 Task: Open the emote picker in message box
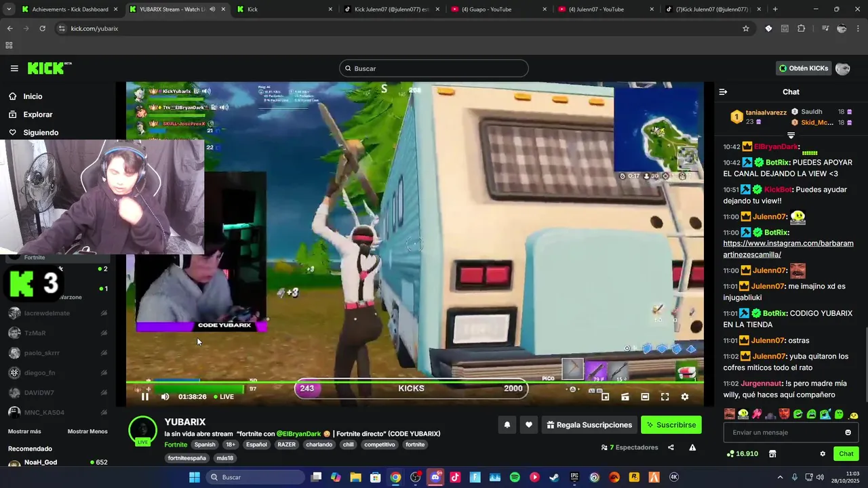pos(848,432)
